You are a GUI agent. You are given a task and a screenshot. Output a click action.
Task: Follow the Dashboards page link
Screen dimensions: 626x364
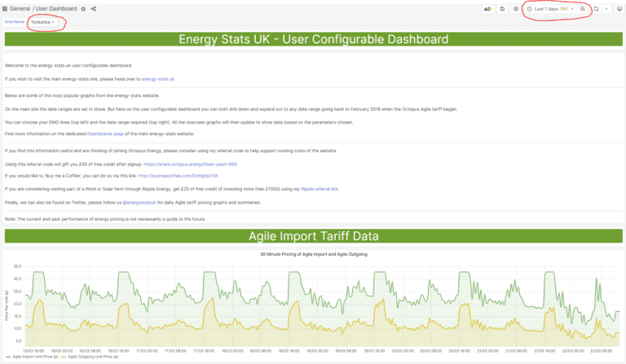click(x=105, y=134)
